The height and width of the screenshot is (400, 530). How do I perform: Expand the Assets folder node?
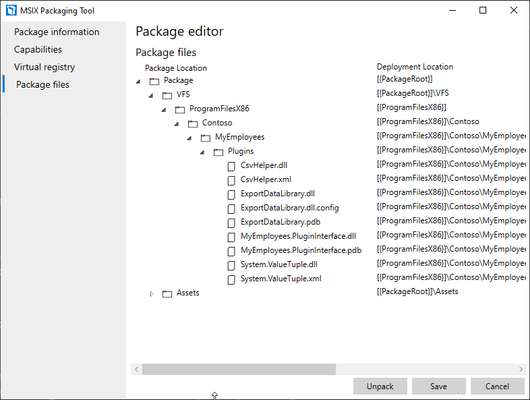tap(152, 294)
